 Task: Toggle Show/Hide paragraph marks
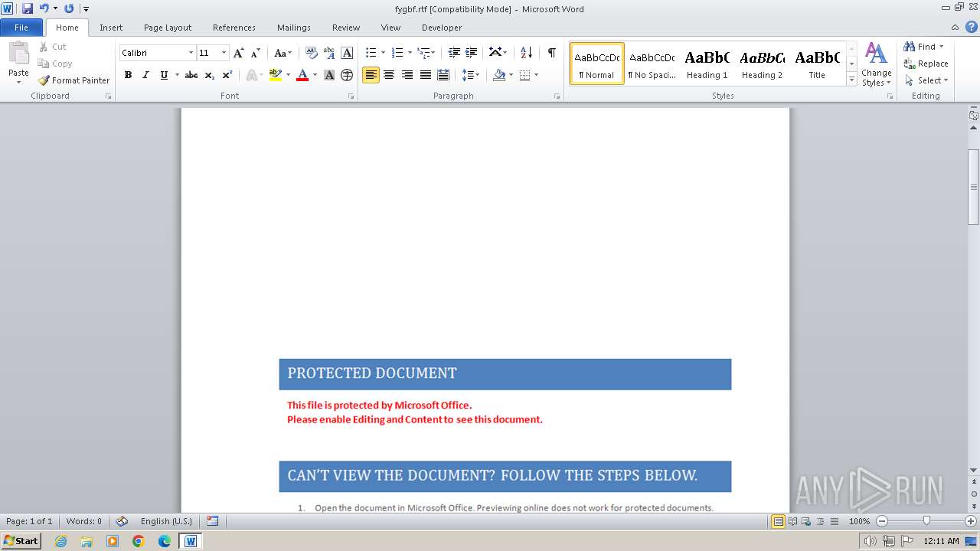pyautogui.click(x=551, y=53)
